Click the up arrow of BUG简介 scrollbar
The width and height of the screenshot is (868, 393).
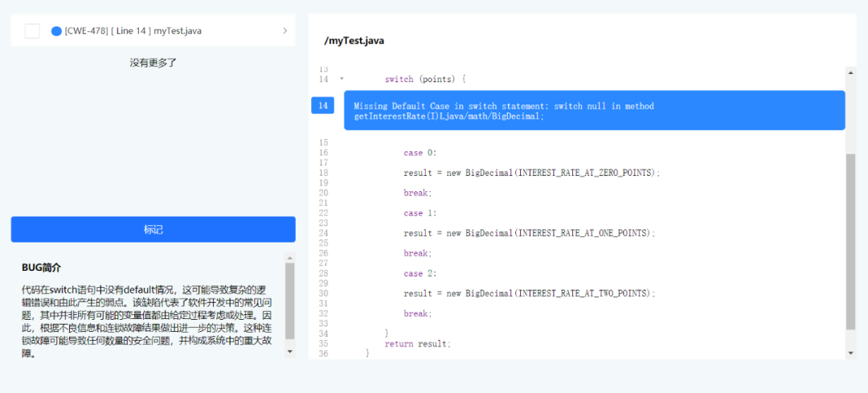[289, 257]
